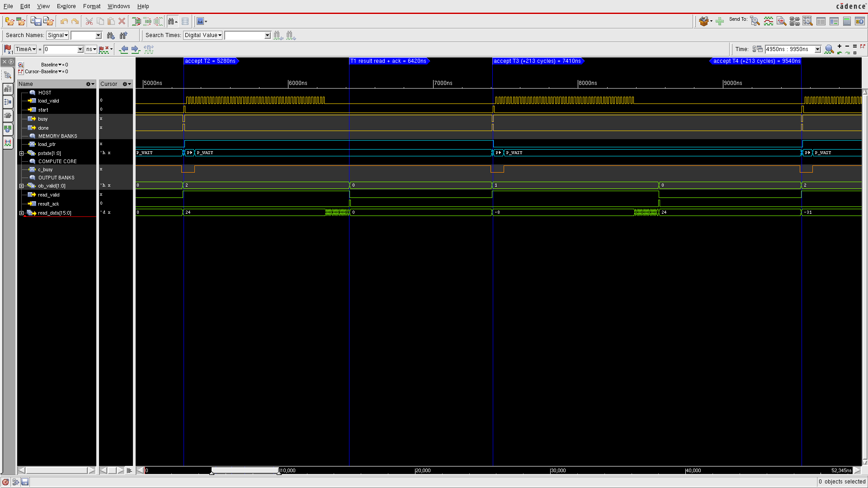The image size is (868, 488).
Task: Click the Baseline dropdown label
Action: [51, 65]
